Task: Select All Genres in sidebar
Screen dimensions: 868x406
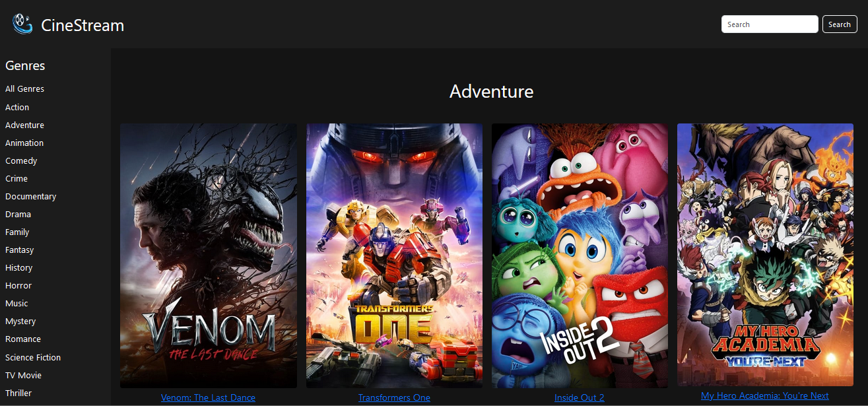Action: click(24, 89)
